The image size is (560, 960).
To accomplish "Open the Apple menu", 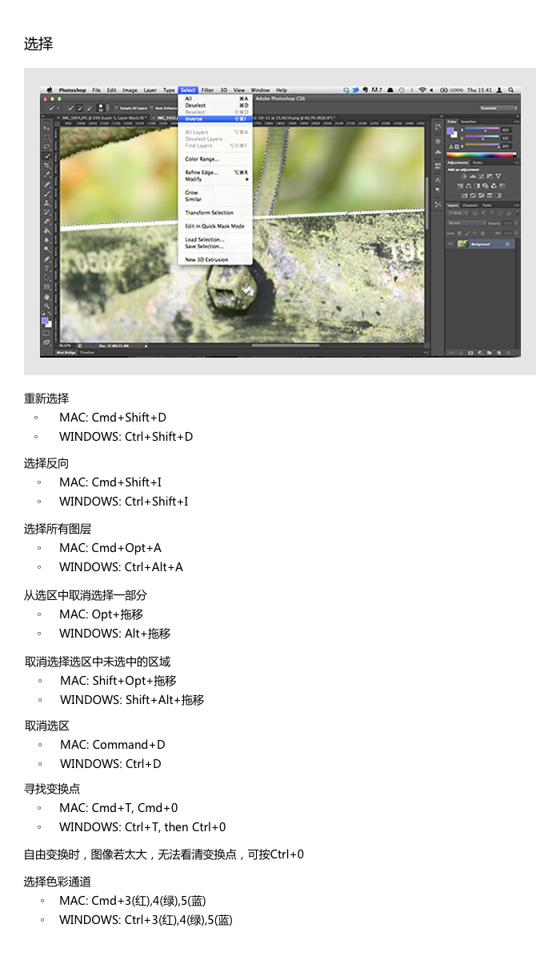I will pyautogui.click(x=50, y=90).
